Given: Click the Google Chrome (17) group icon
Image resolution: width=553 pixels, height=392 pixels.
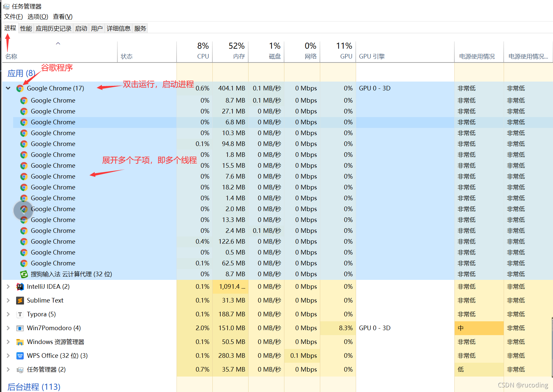Looking at the screenshot, I should [x=20, y=88].
